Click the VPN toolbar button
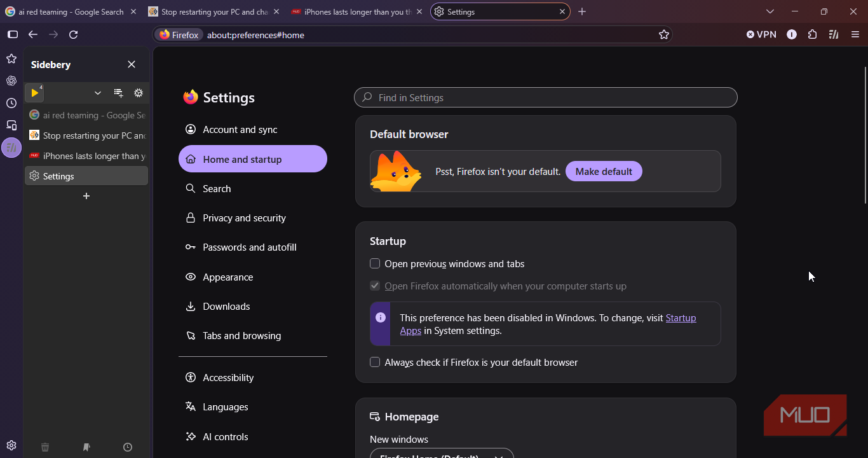Screen dimensions: 868x458 (x=761, y=34)
